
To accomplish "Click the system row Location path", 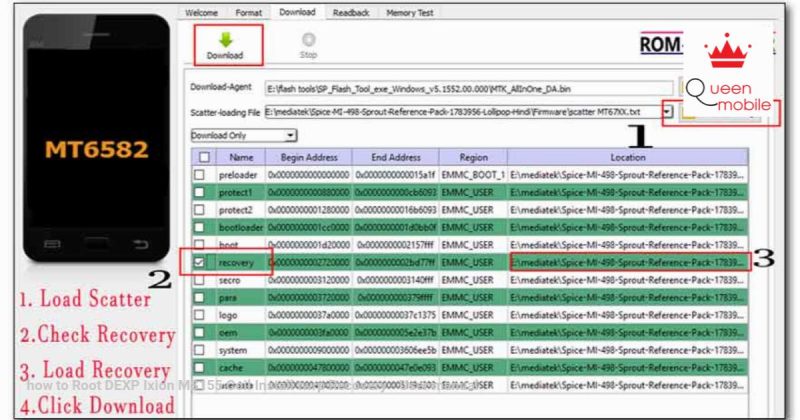I will pyautogui.click(x=628, y=350).
